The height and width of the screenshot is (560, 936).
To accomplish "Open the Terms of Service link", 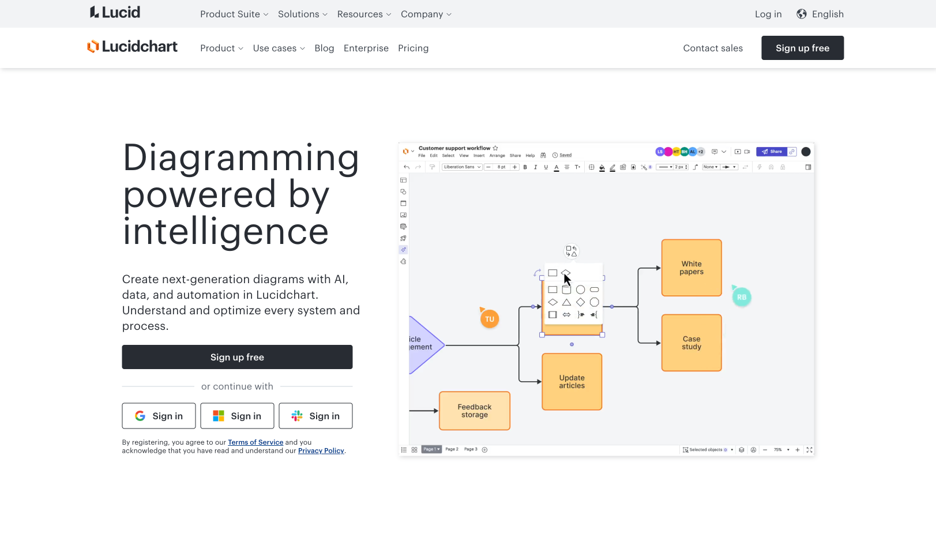I will tap(255, 442).
